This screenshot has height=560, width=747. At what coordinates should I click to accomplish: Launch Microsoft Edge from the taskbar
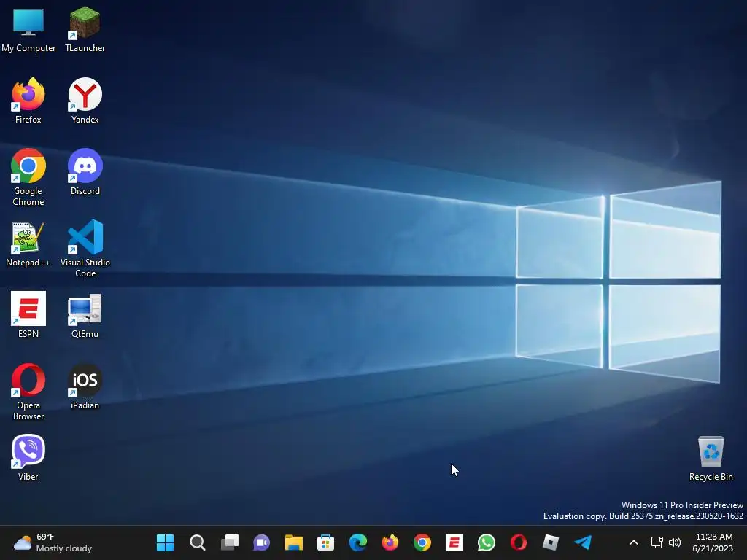click(x=357, y=542)
